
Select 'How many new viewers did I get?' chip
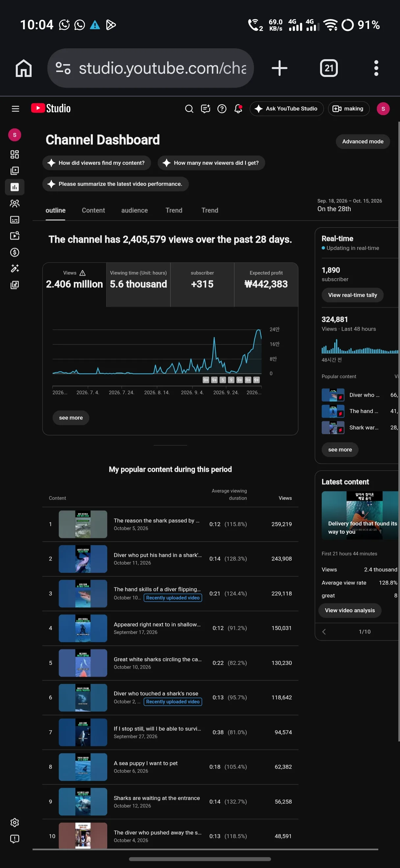point(211,163)
